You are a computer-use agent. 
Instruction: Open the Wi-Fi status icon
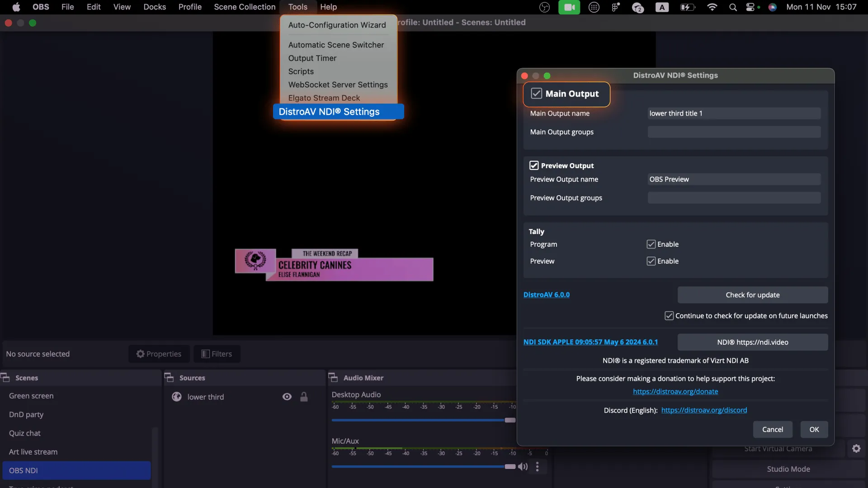coord(712,7)
